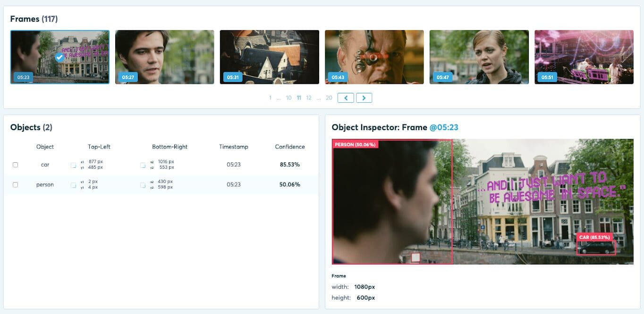
Task: Click the 50.06% confidence value in the table
Action: (290, 185)
